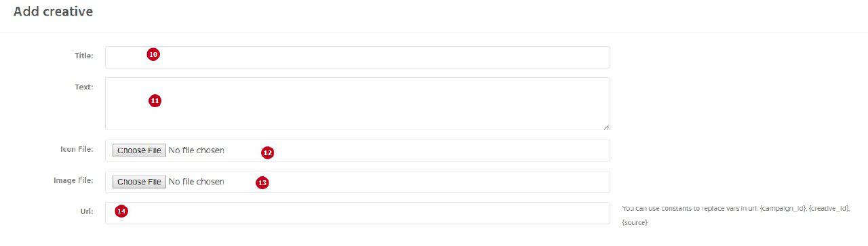
Task: Click the "Add creative" heading
Action: coord(53,12)
